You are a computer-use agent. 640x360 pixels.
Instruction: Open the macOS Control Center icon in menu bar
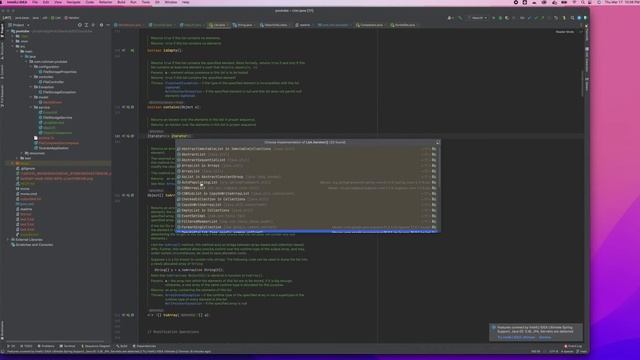[591, 2]
